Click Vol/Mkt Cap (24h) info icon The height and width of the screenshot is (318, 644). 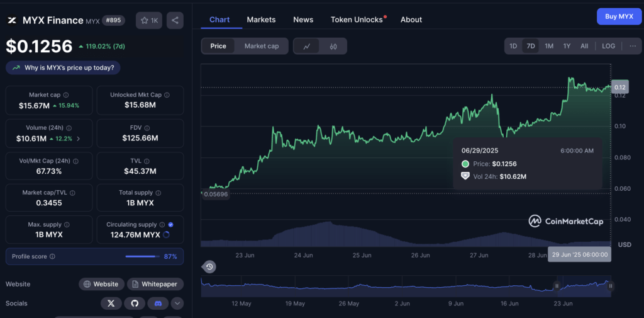click(x=75, y=161)
